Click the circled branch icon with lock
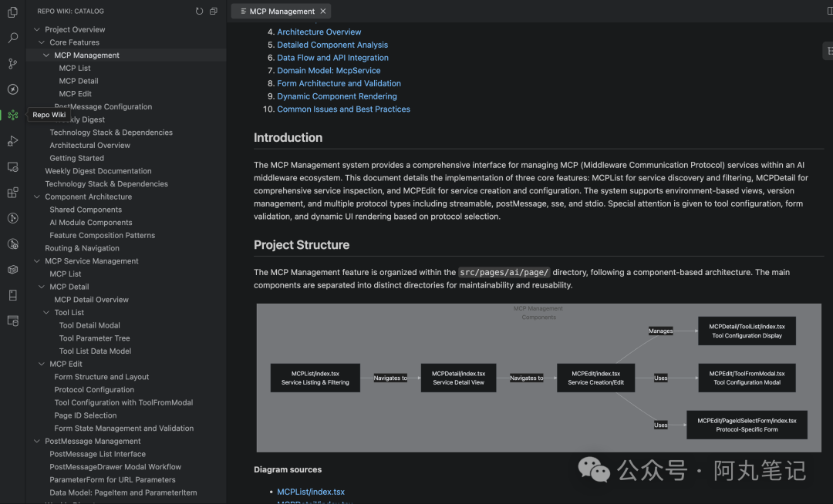This screenshot has height=504, width=833. [x=13, y=244]
